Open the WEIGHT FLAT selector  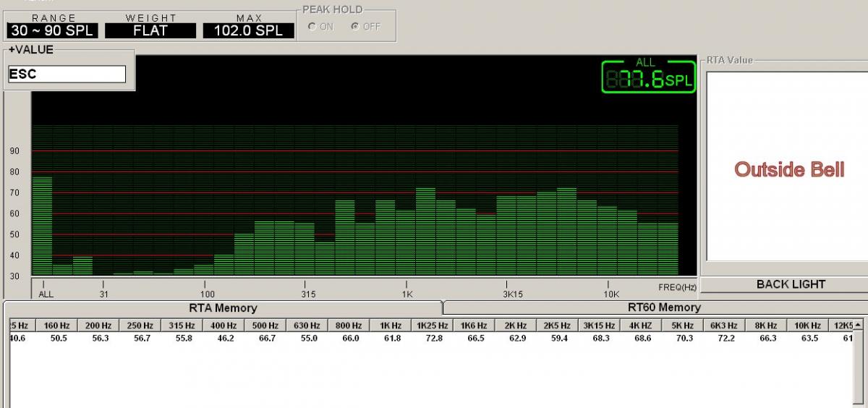coord(150,31)
